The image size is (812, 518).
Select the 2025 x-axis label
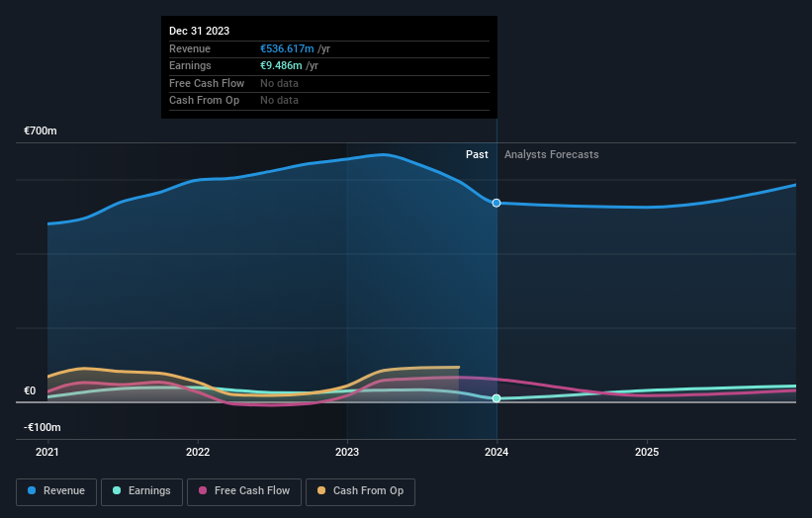647,452
